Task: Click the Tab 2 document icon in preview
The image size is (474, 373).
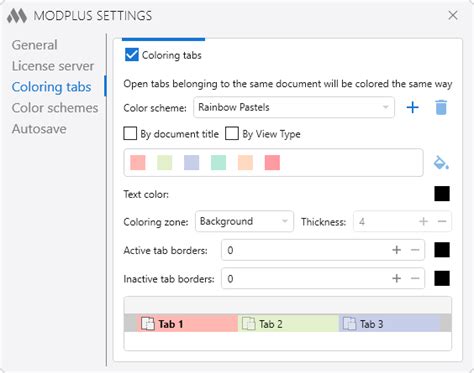Action: pyautogui.click(x=248, y=324)
